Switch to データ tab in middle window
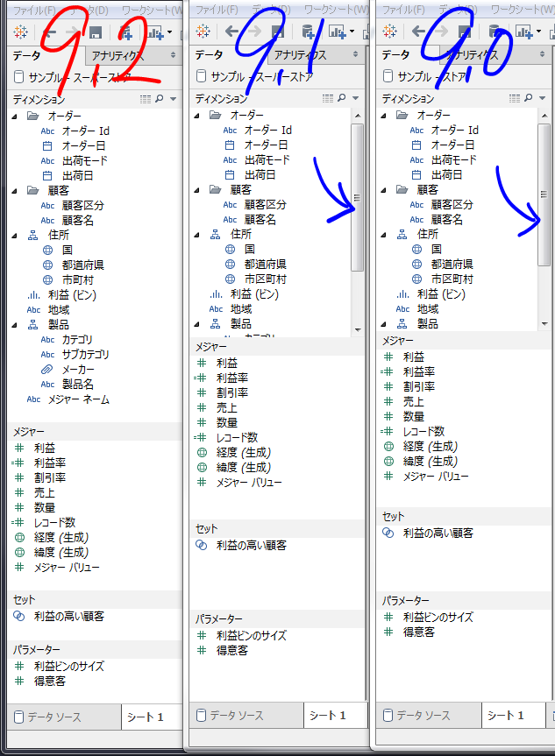Viewport: 555px width, 756px height. tap(209, 55)
